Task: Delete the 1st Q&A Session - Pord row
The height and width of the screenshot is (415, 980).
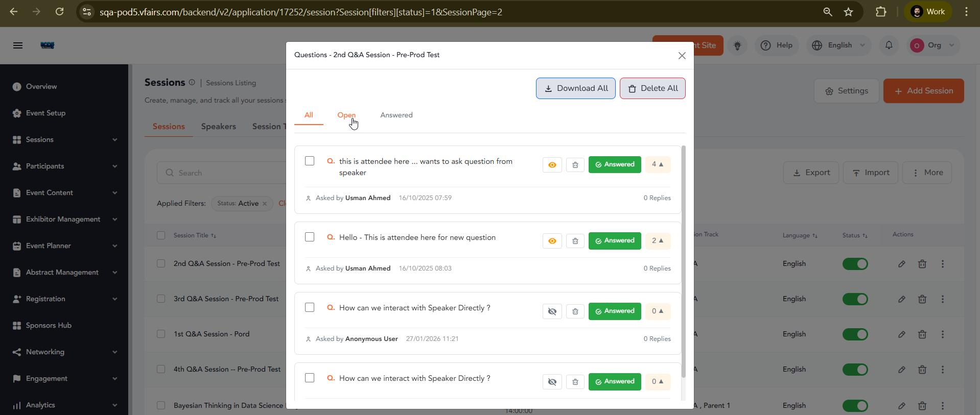Action: 922,334
